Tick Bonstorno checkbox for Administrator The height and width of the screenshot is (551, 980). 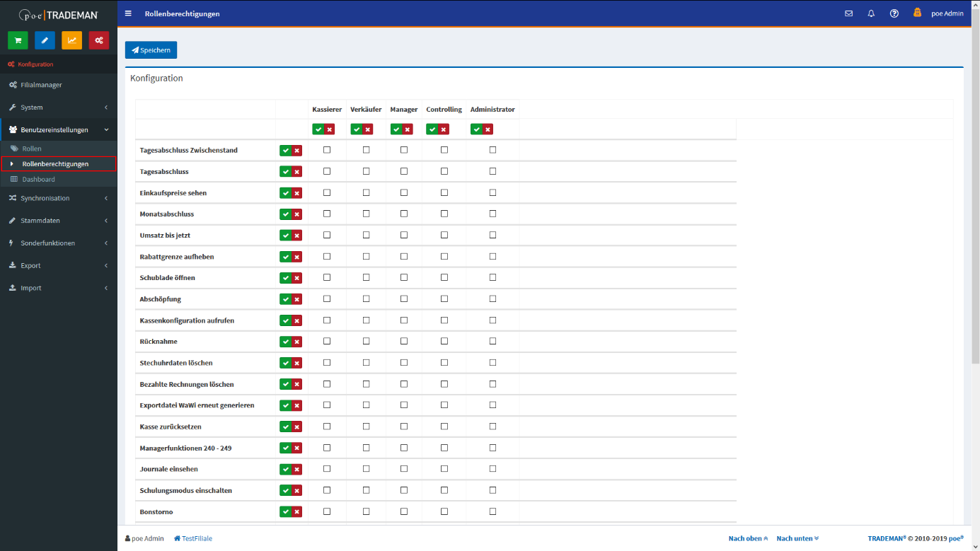point(492,511)
